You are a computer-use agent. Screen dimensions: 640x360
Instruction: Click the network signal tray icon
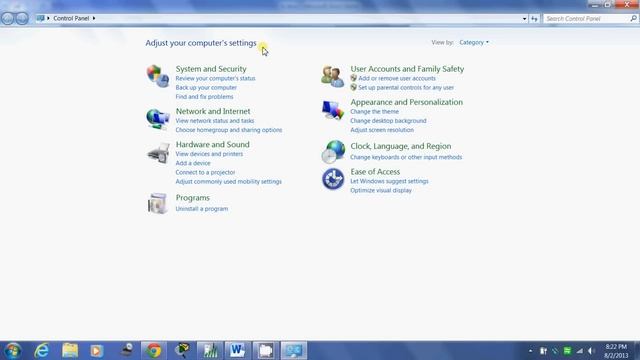(x=579, y=351)
